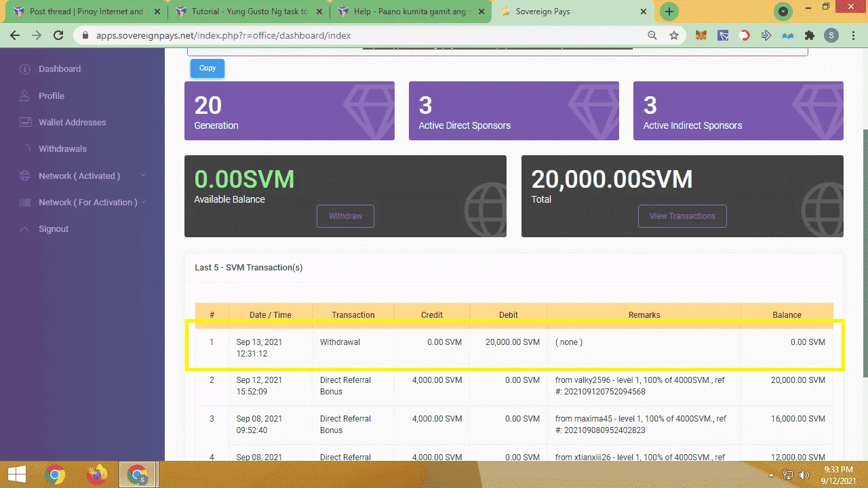Reload the current page
The height and width of the screenshot is (488, 868).
(x=58, y=35)
